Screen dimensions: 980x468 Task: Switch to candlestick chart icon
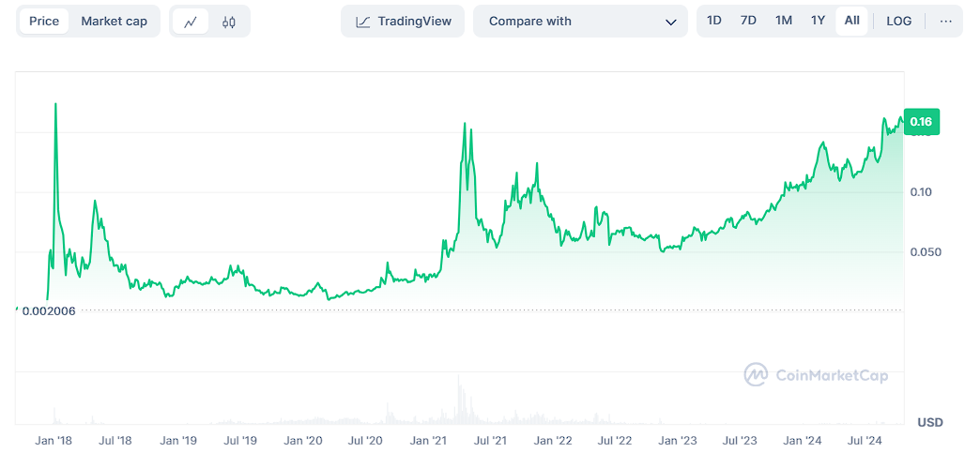229,22
